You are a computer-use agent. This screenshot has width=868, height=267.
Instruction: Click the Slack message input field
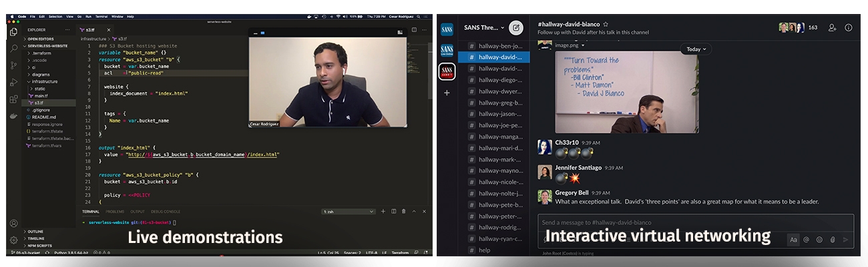pos(696,223)
